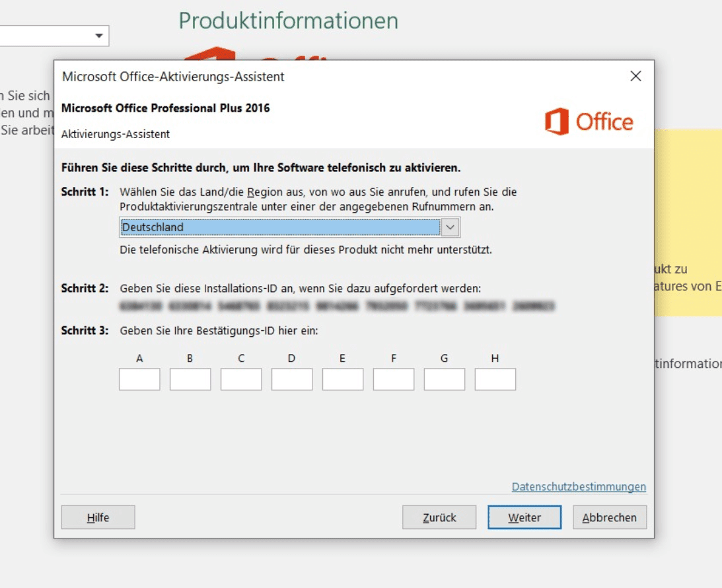Focus the confirmation ID field G
This screenshot has width=722, height=588.
pyautogui.click(x=445, y=379)
